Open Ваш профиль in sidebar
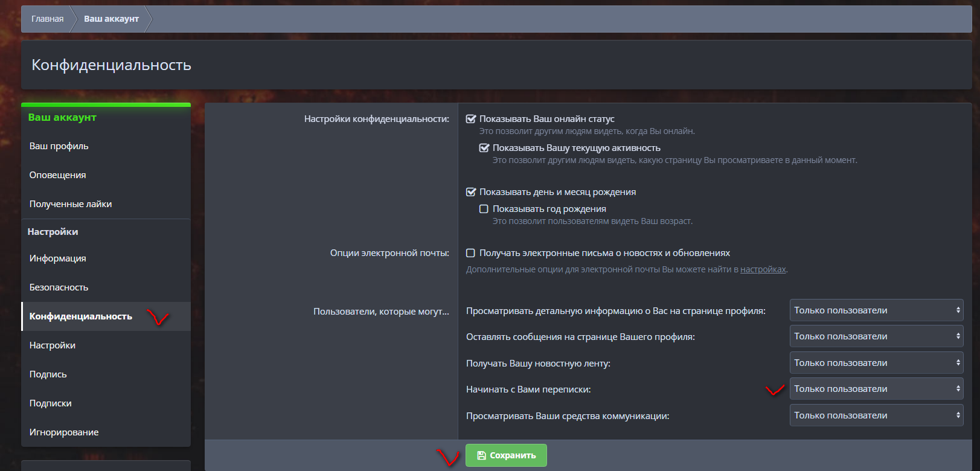 (x=59, y=146)
